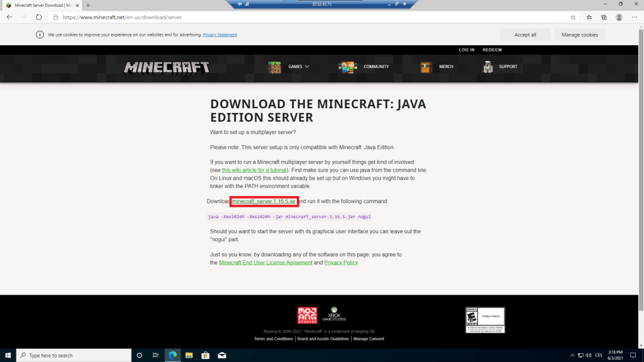Download the minecraft_server.1.16.5.jar file link
Viewport: 644px width, 362px height.
264,201
